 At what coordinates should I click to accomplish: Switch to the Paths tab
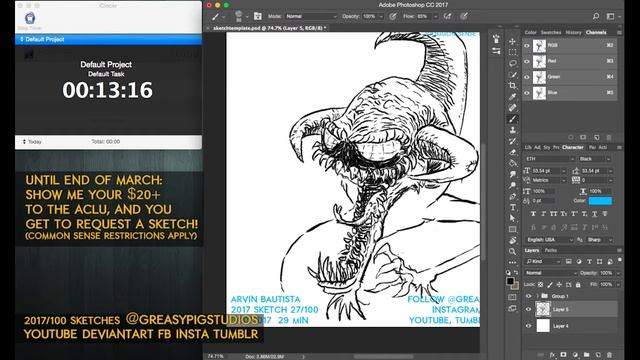click(551, 250)
